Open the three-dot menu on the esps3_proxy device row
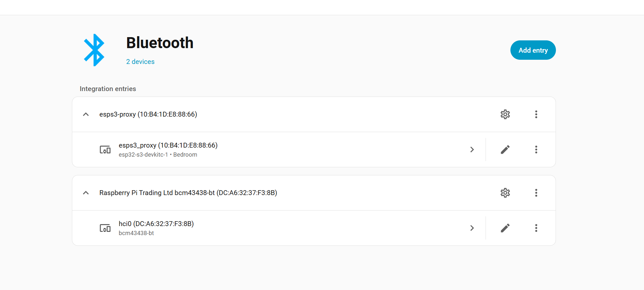The height and width of the screenshot is (290, 644). [536, 150]
